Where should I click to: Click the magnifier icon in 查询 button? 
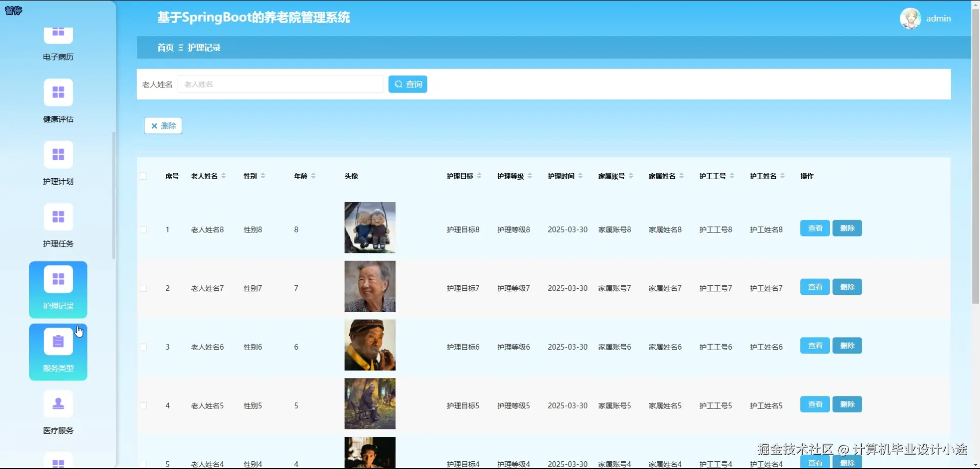coord(398,84)
